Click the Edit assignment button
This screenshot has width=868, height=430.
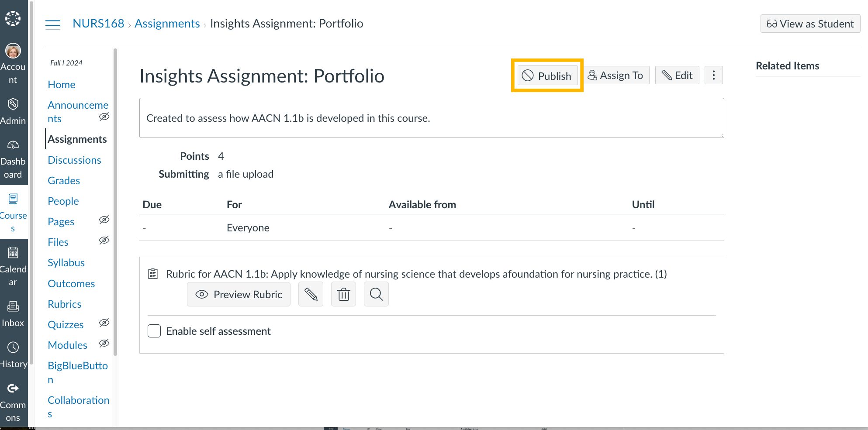click(x=677, y=75)
